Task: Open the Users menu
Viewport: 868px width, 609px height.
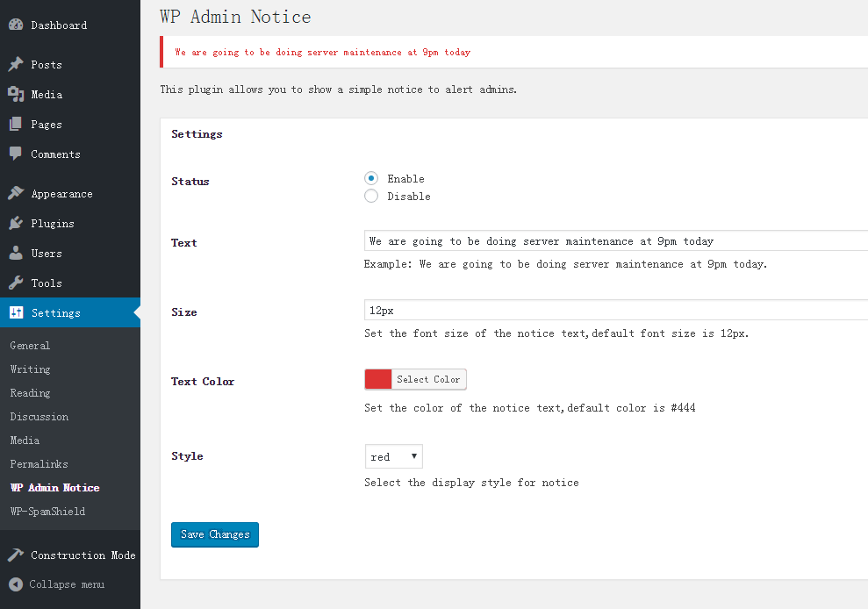Action: pos(47,254)
